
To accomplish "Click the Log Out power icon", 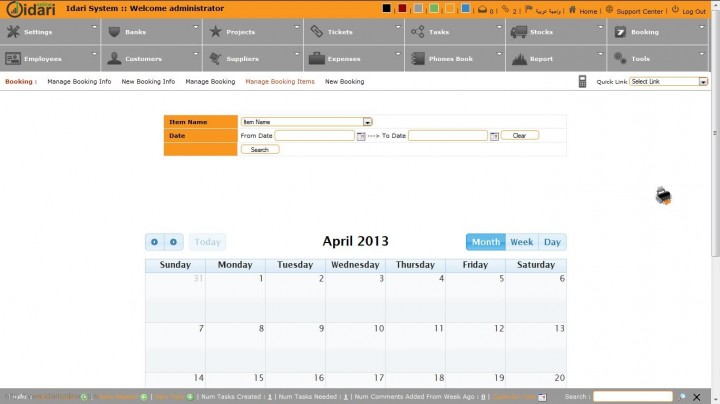I will coord(675,10).
